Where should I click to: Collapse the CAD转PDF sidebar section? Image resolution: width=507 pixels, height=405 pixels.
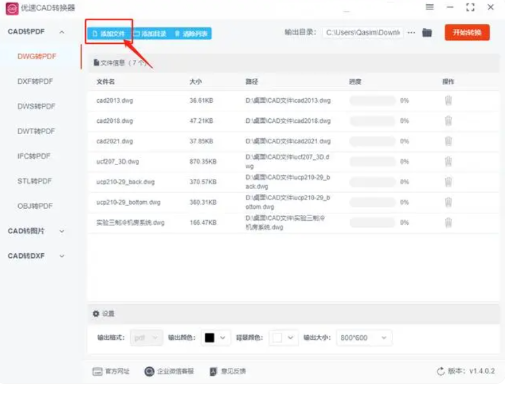tap(62, 32)
